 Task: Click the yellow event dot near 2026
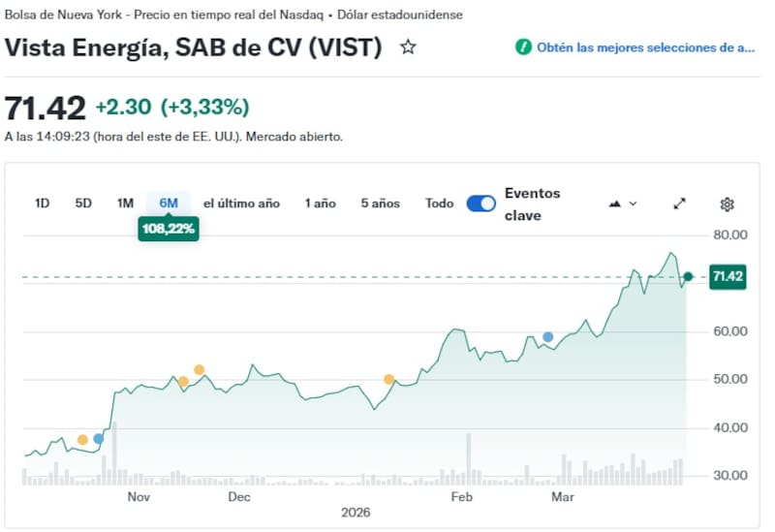[389, 380]
